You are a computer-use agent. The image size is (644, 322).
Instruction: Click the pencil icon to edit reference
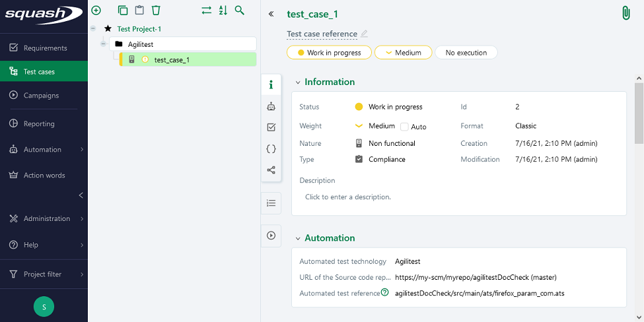pyautogui.click(x=364, y=34)
